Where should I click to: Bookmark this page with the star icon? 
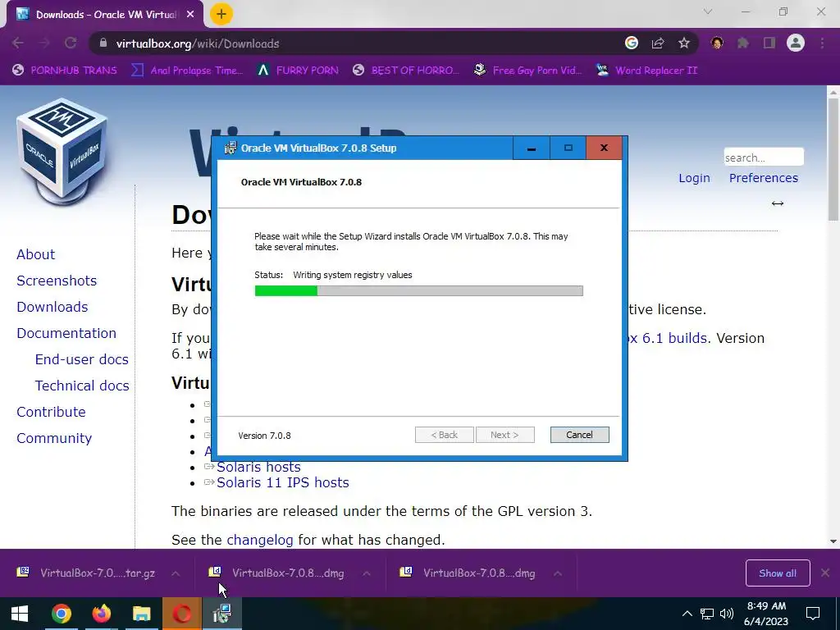click(x=684, y=43)
